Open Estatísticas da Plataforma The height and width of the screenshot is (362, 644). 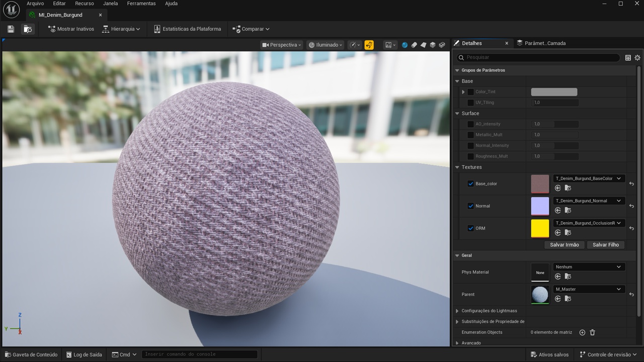point(188,29)
